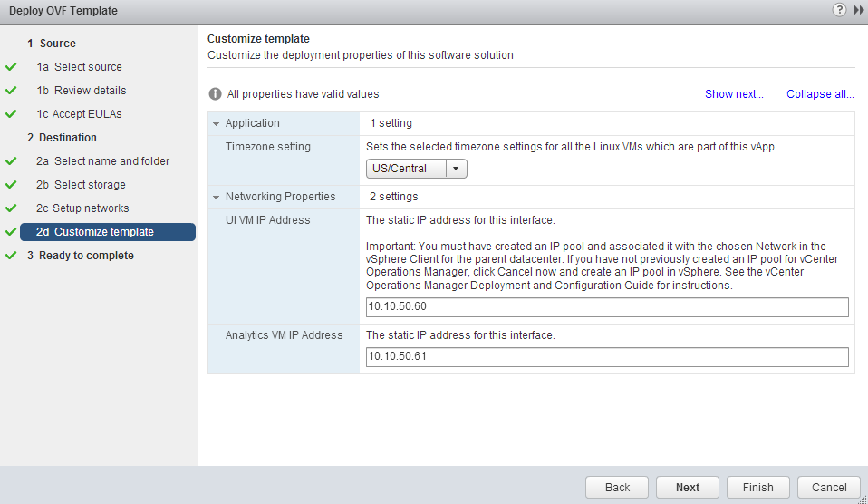Viewport: 868px width, 504px height.
Task: Click the help question mark icon
Action: pos(842,10)
